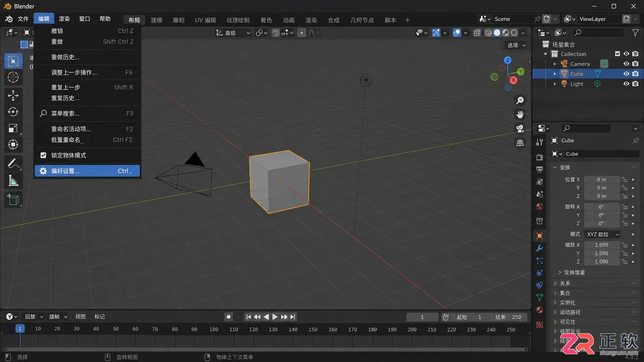Choose 偏好设置... from the 编辑 menu

tap(87, 171)
